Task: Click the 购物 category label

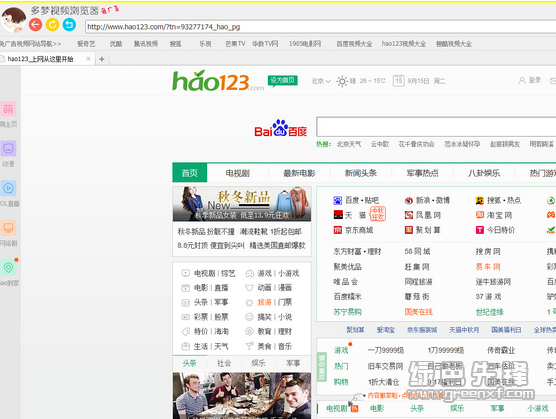Action: [341, 382]
